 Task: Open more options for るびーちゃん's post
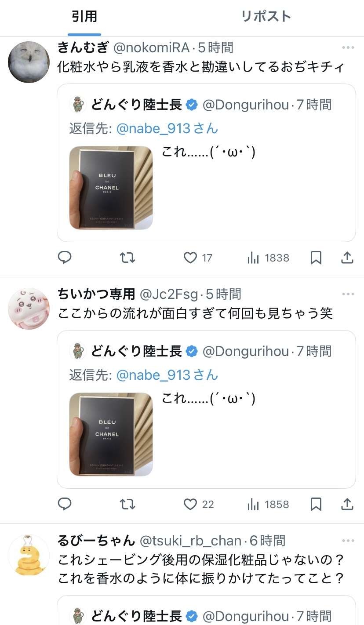click(x=348, y=541)
